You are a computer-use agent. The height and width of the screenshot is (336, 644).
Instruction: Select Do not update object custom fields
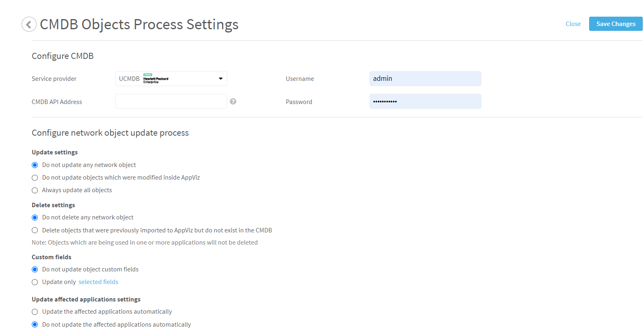click(x=35, y=269)
